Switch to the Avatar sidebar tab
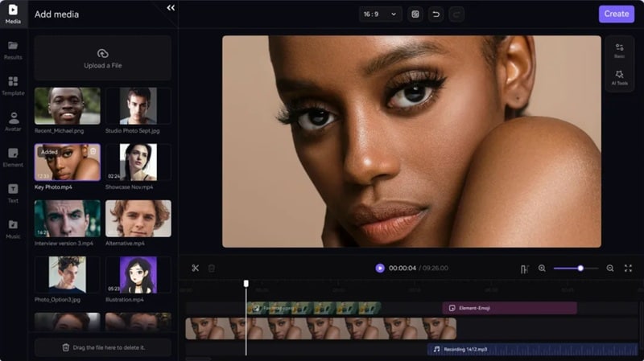This screenshot has width=644, height=361. (13, 121)
